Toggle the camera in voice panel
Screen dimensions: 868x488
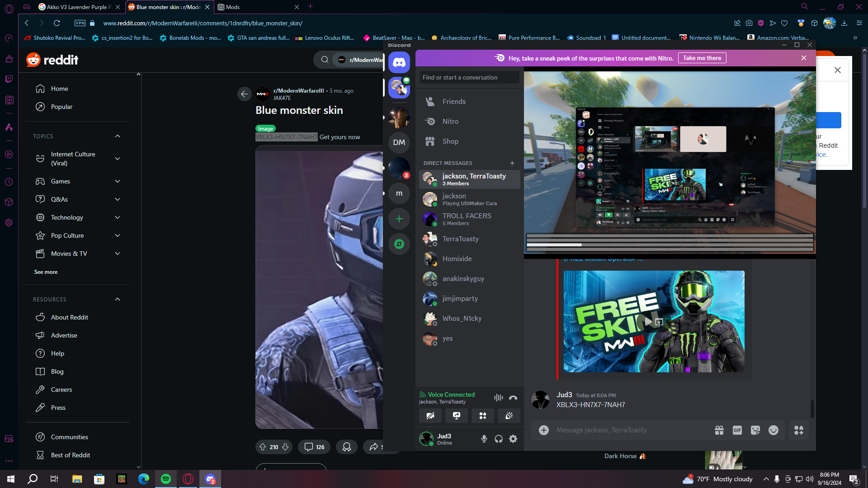[430, 416]
